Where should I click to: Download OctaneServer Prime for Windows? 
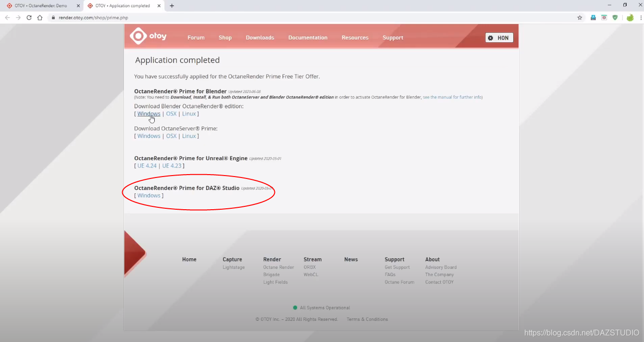click(x=149, y=136)
